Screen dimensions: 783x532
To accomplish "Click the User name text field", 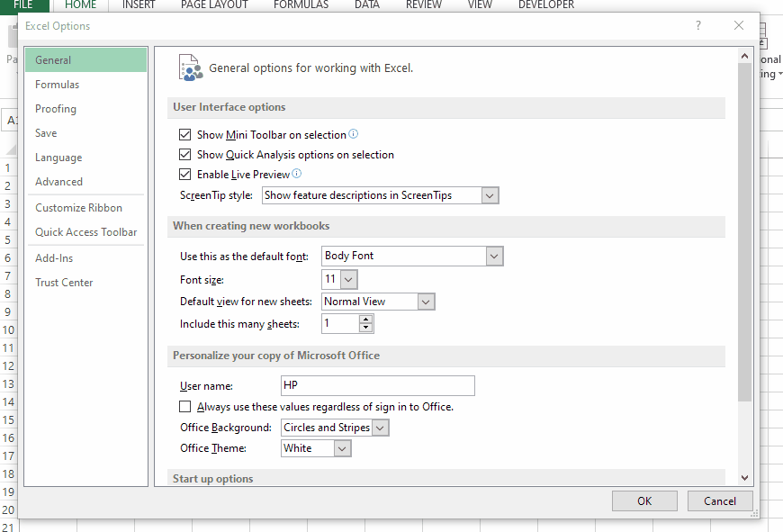I will (378, 385).
